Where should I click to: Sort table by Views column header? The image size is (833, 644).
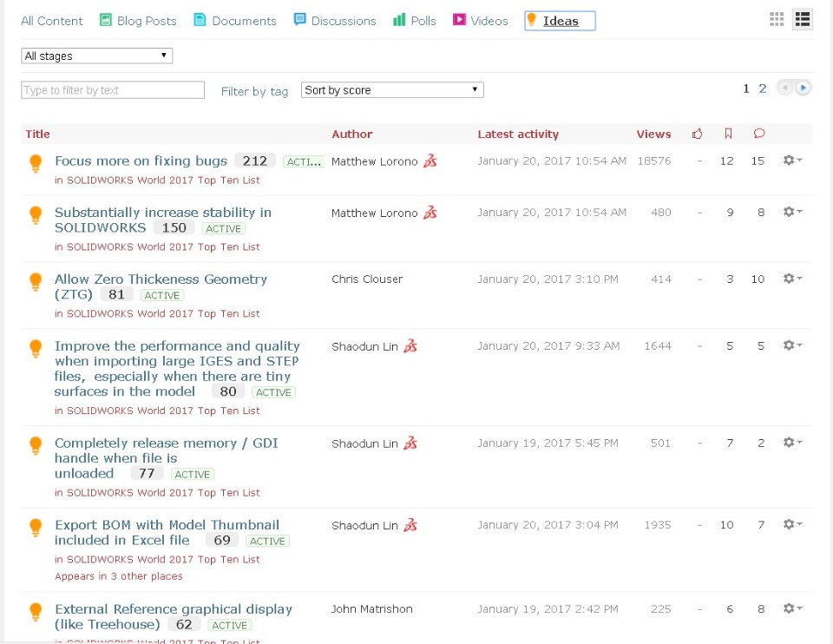pyautogui.click(x=653, y=134)
